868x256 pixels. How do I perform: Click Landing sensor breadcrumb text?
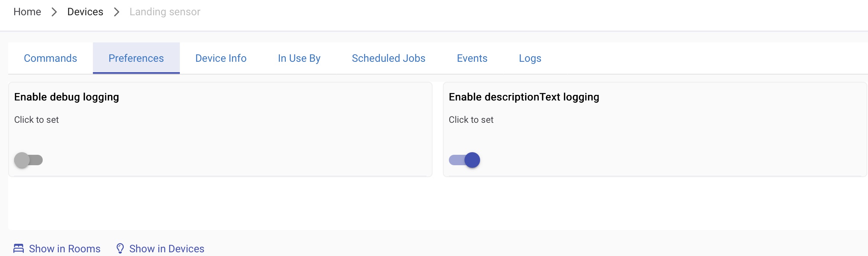point(165,12)
